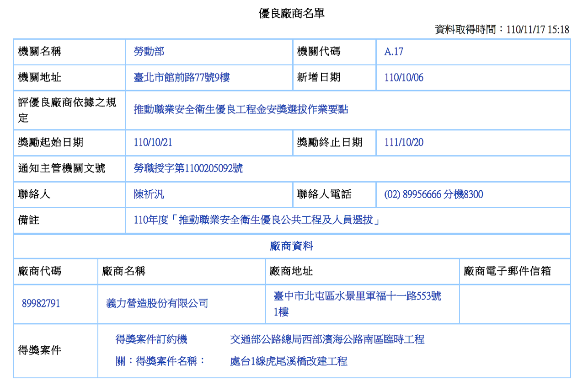
Task: Click the column header 廠商電子郵件信箱
Action: tap(508, 272)
